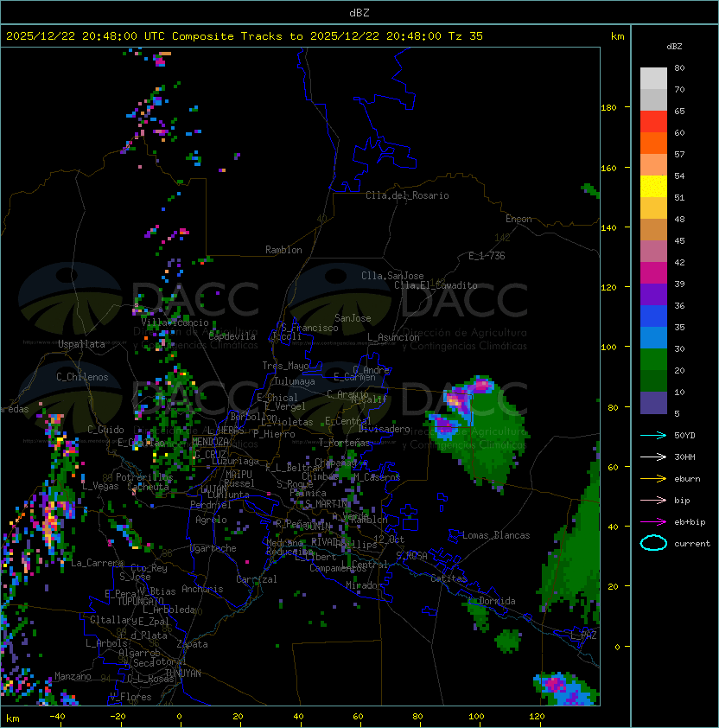Viewport: 719px width, 728px height.
Task: Click the 'Anchoris' map label
Action: pos(202,589)
